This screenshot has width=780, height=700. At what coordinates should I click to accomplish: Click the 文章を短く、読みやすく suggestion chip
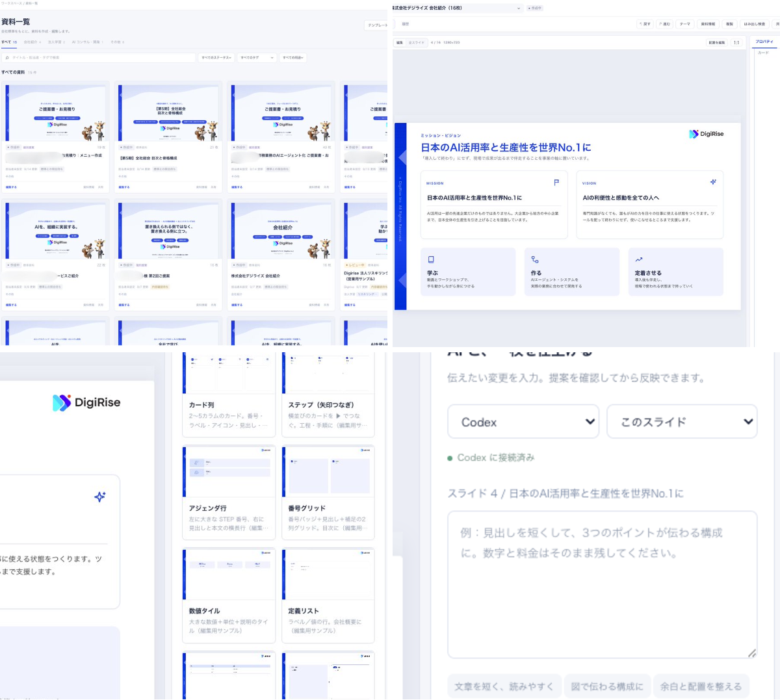point(504,686)
